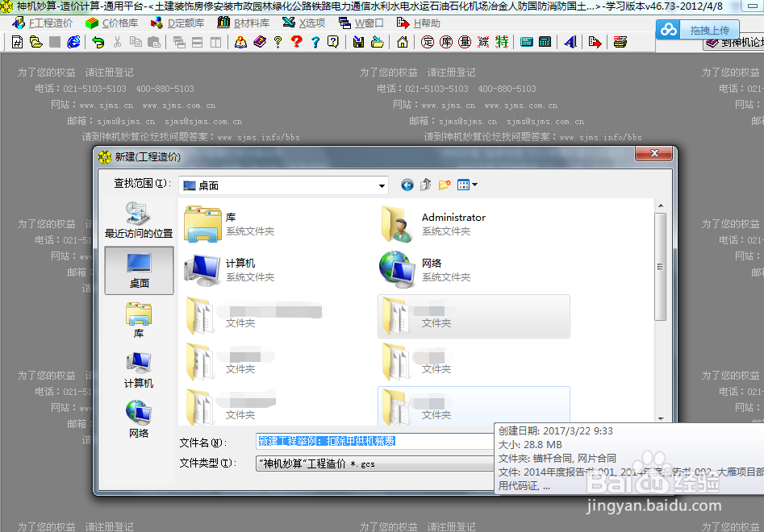764x532 pixels.
Task: Click the circled 量 toolbar icon
Action: pos(465,43)
